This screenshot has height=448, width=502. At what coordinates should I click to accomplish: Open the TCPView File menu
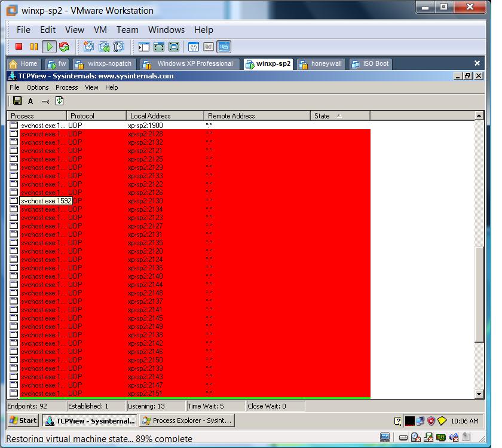coord(14,87)
